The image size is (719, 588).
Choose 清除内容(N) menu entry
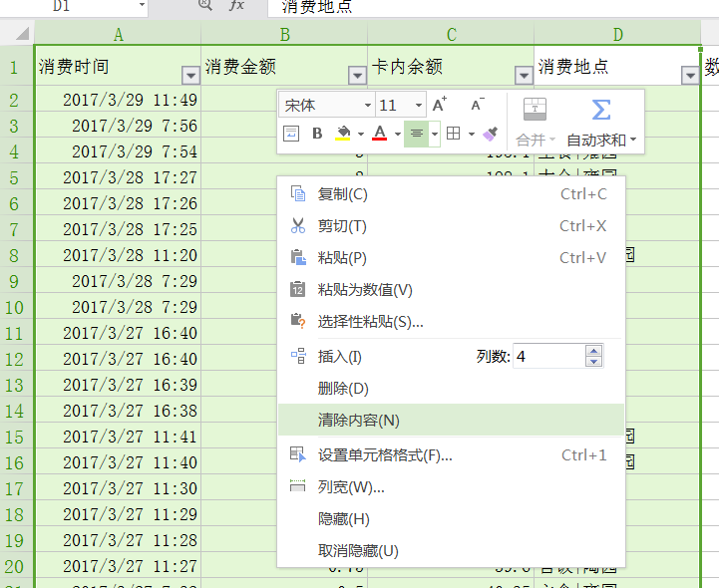[x=451, y=420]
